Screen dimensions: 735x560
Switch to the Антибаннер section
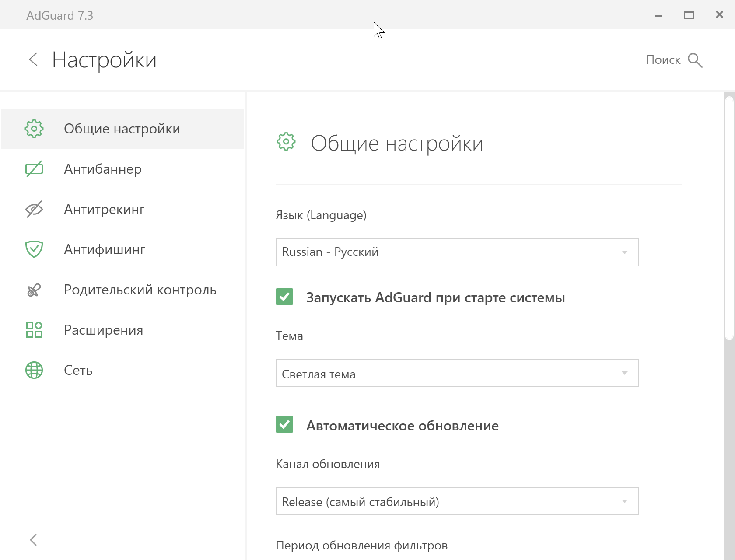[103, 169]
